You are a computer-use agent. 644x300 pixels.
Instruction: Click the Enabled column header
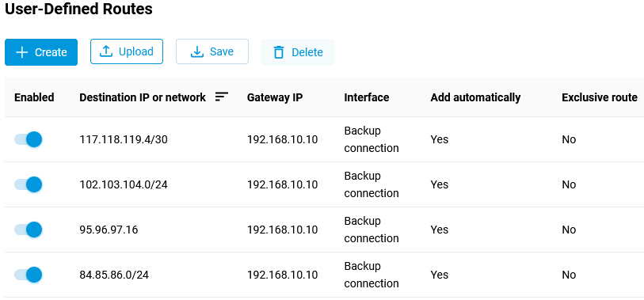pyautogui.click(x=34, y=97)
